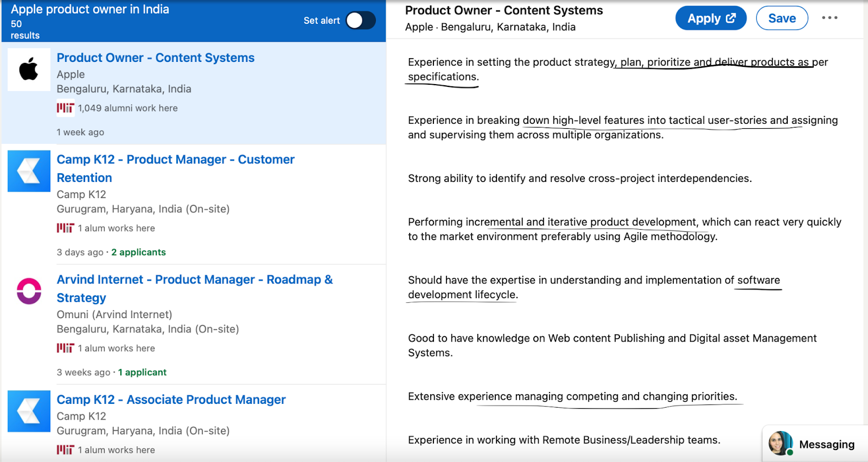The height and width of the screenshot is (462, 868).
Task: Click the Apple company logo icon
Action: [x=29, y=69]
